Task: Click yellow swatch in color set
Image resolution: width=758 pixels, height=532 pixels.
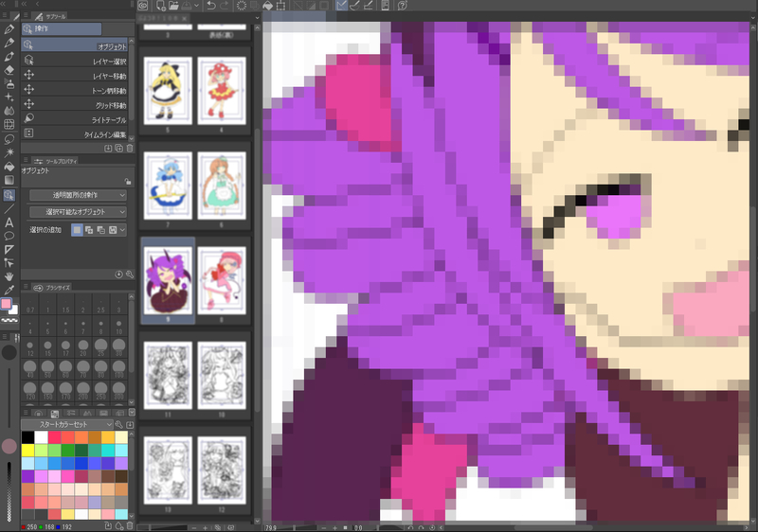Action: pyautogui.click(x=28, y=450)
